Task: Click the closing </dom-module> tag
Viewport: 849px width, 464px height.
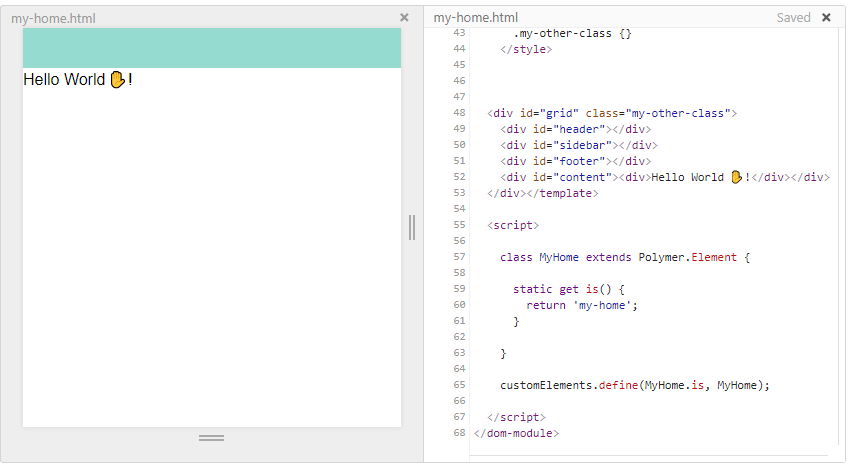Action: click(x=516, y=433)
